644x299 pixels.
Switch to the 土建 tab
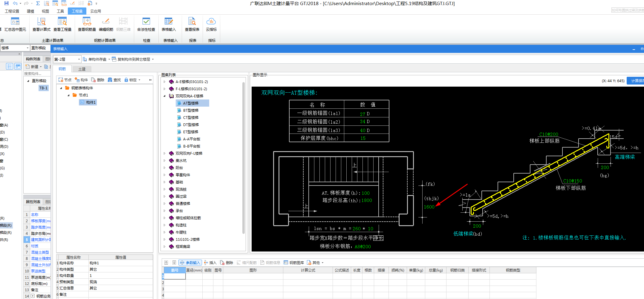pos(82,69)
